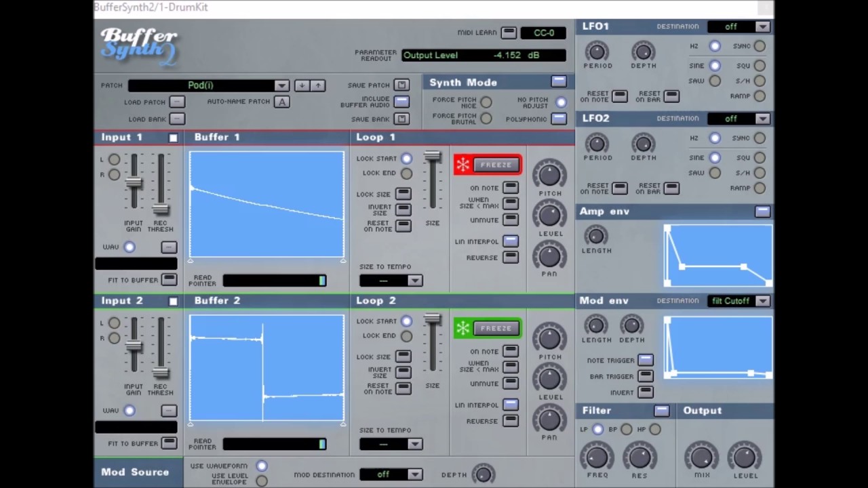The width and height of the screenshot is (868, 488).
Task: Open the Patch dropdown showing Pod(i)
Action: click(209, 85)
